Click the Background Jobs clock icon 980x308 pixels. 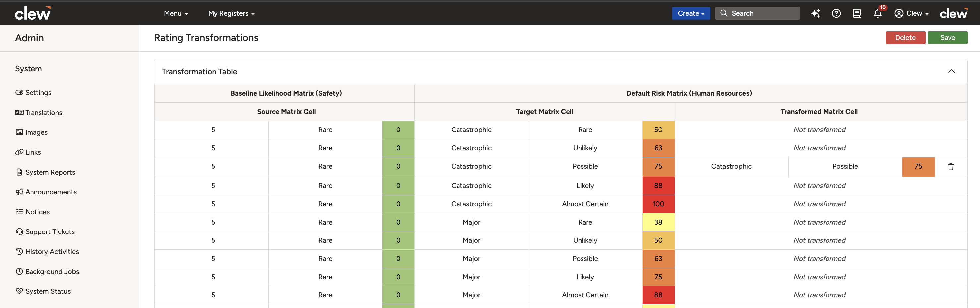pyautogui.click(x=19, y=271)
